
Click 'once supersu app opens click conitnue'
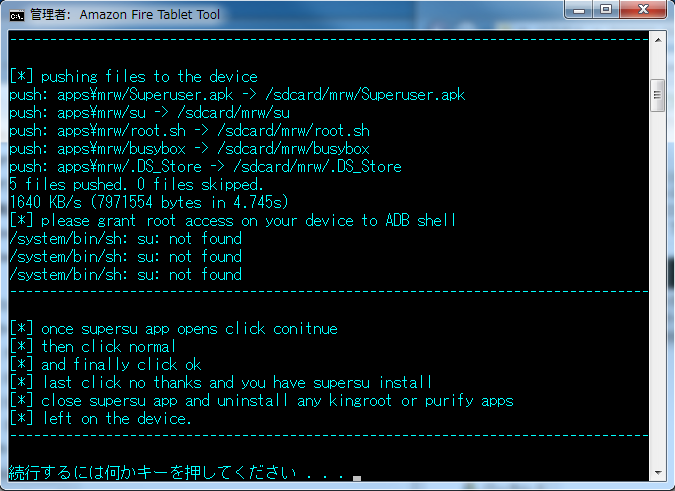(173, 329)
